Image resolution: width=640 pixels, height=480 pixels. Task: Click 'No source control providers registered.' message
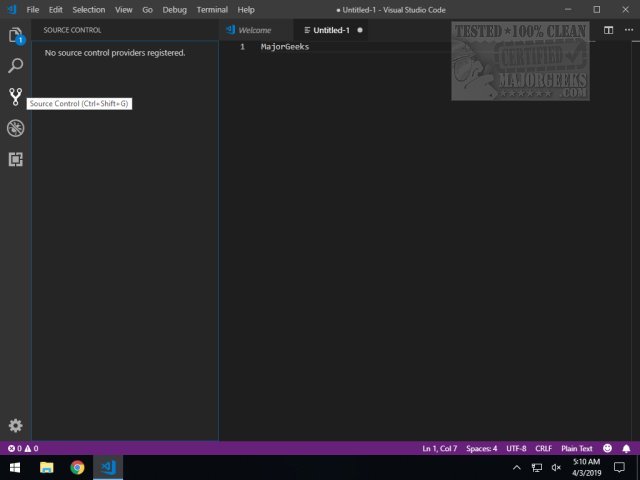[x=115, y=53]
